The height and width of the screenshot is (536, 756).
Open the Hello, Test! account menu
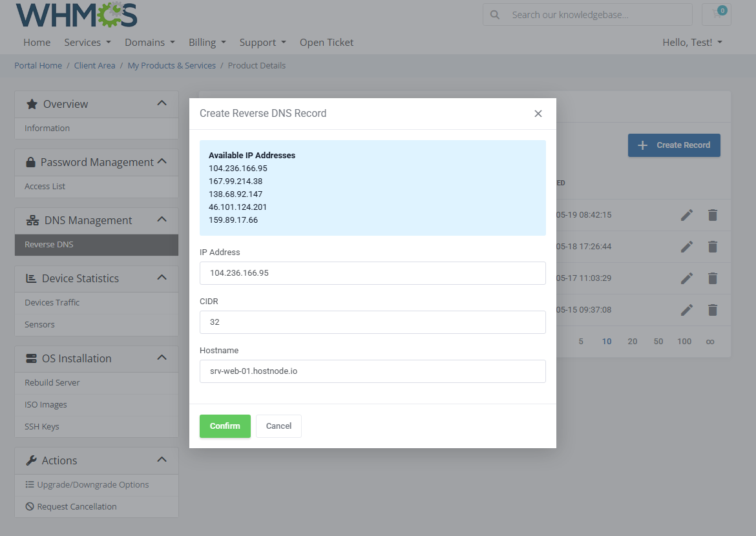(x=693, y=43)
